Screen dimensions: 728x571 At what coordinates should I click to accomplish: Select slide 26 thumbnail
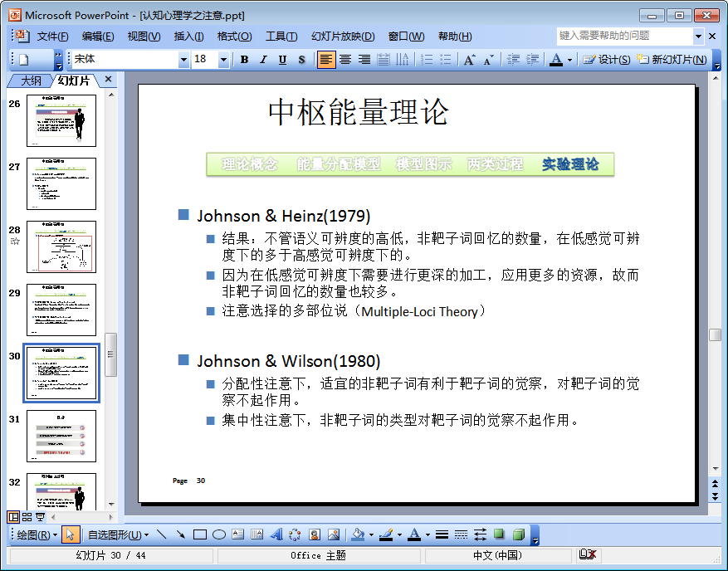pos(61,120)
